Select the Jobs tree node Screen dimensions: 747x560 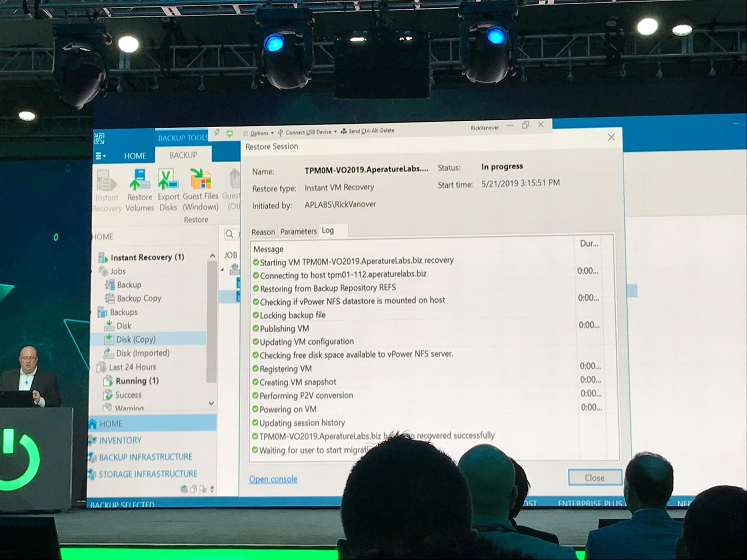tap(118, 271)
